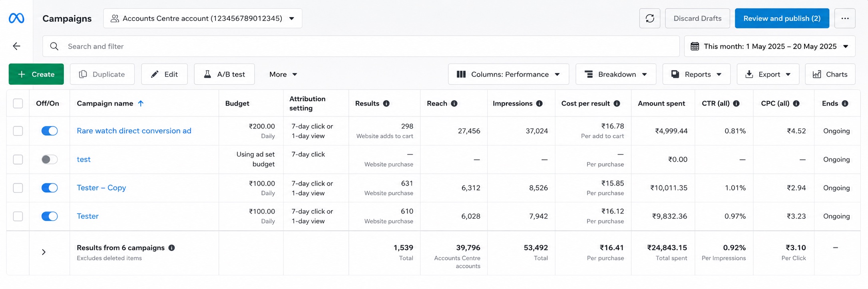Click the Cost per result info icon
The height and width of the screenshot is (289, 868).
point(617,103)
